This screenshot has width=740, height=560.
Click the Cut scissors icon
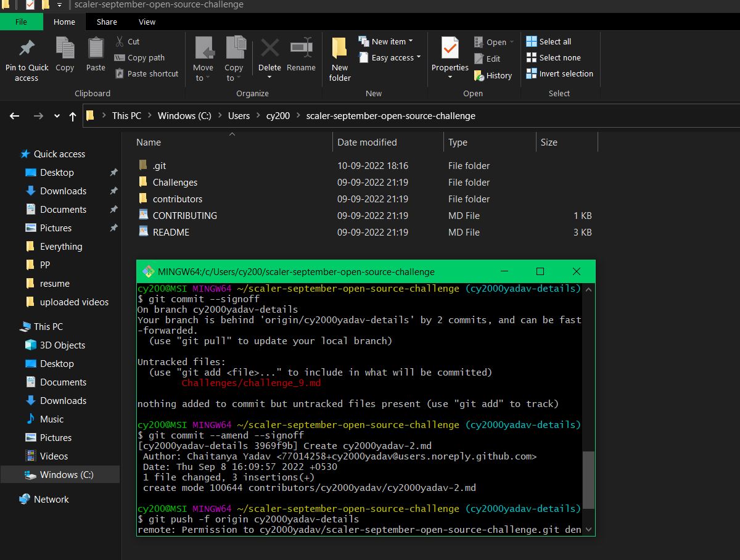pyautogui.click(x=120, y=41)
